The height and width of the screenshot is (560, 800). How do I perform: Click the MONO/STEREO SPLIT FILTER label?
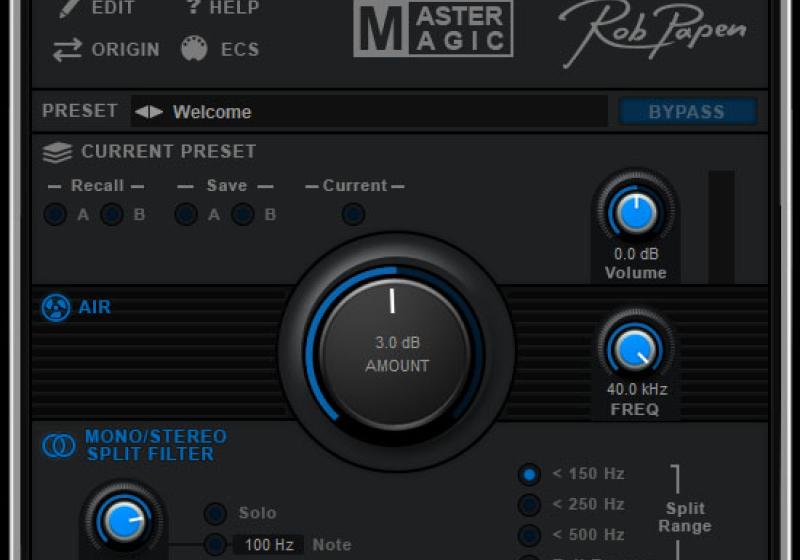[x=156, y=445]
